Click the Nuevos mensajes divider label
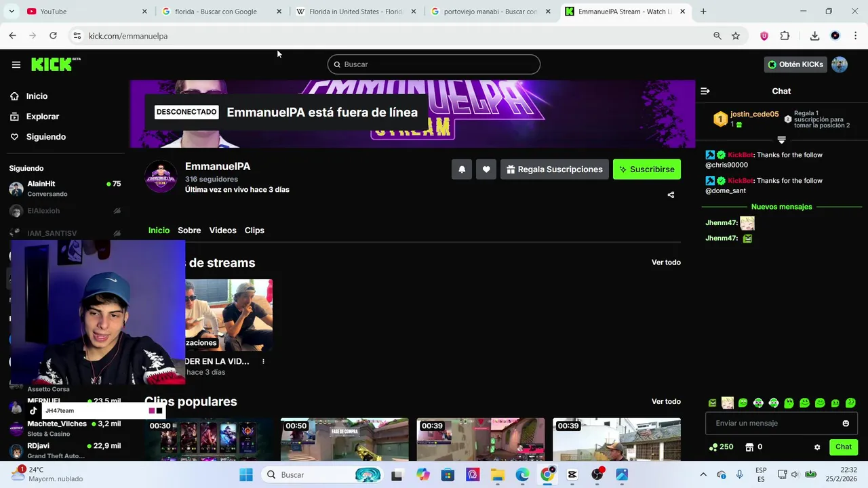 pyautogui.click(x=781, y=207)
